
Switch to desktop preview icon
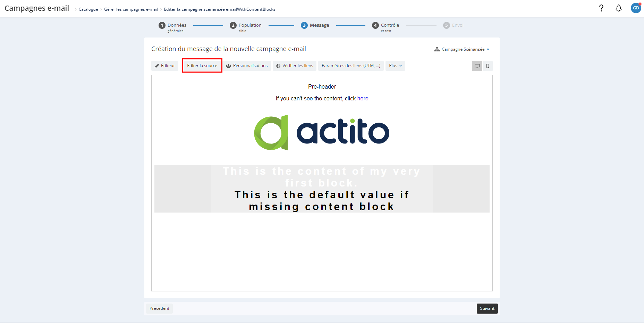tap(477, 66)
